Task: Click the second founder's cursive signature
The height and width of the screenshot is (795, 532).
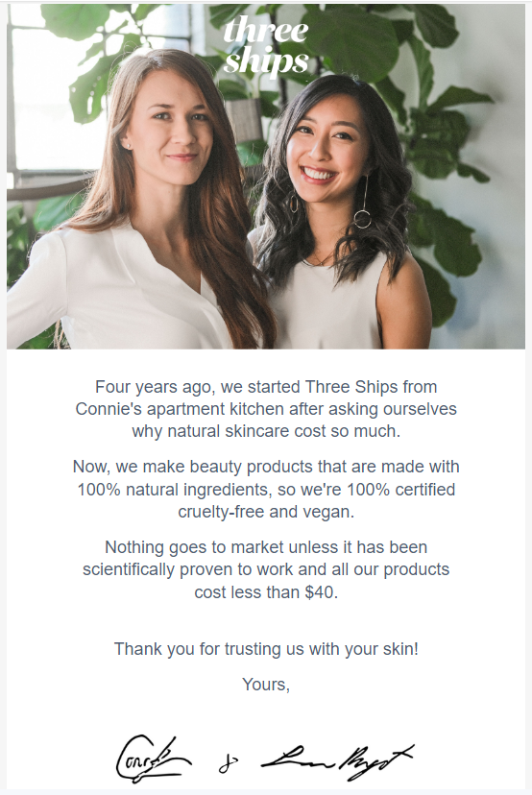Action: coord(337,761)
